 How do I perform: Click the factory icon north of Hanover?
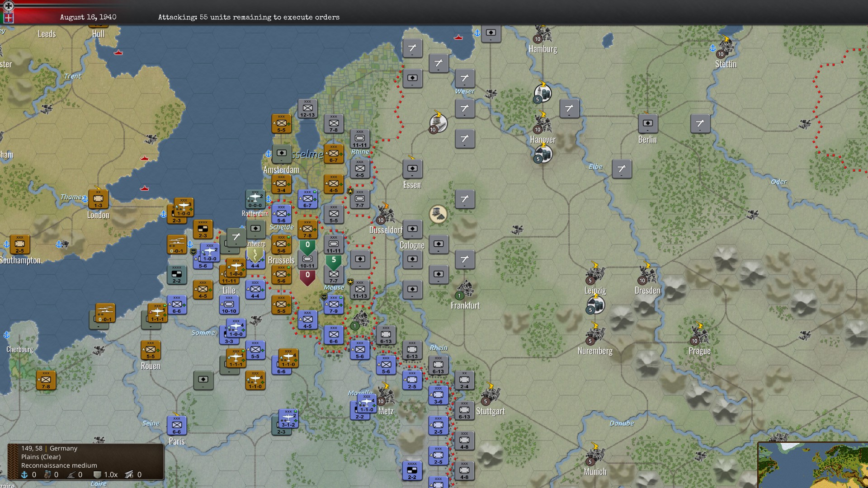point(543,93)
